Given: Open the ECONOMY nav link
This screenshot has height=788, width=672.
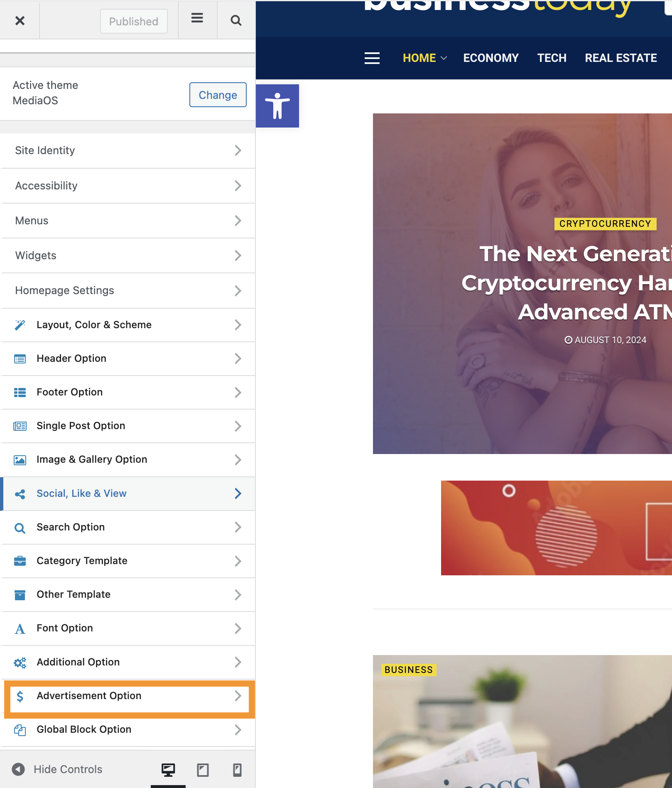Looking at the screenshot, I should point(491,58).
